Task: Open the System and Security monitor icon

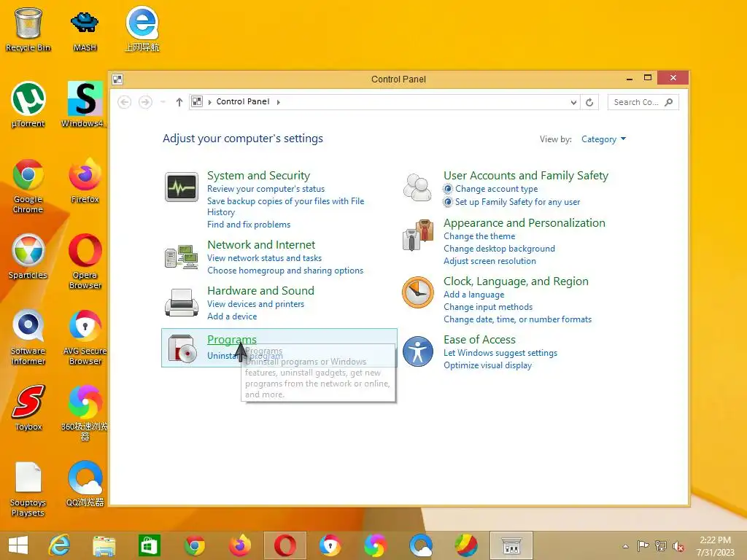Action: [x=181, y=187]
